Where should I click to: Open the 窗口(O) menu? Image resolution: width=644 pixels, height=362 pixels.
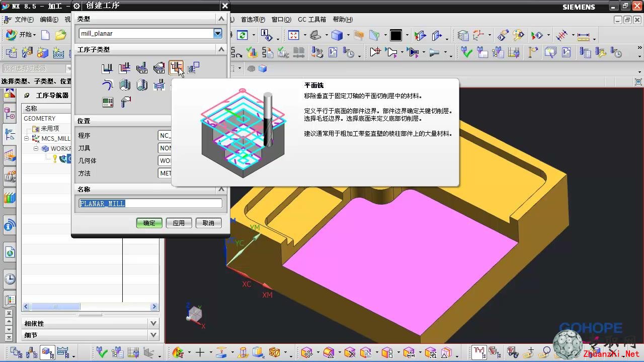(281, 20)
